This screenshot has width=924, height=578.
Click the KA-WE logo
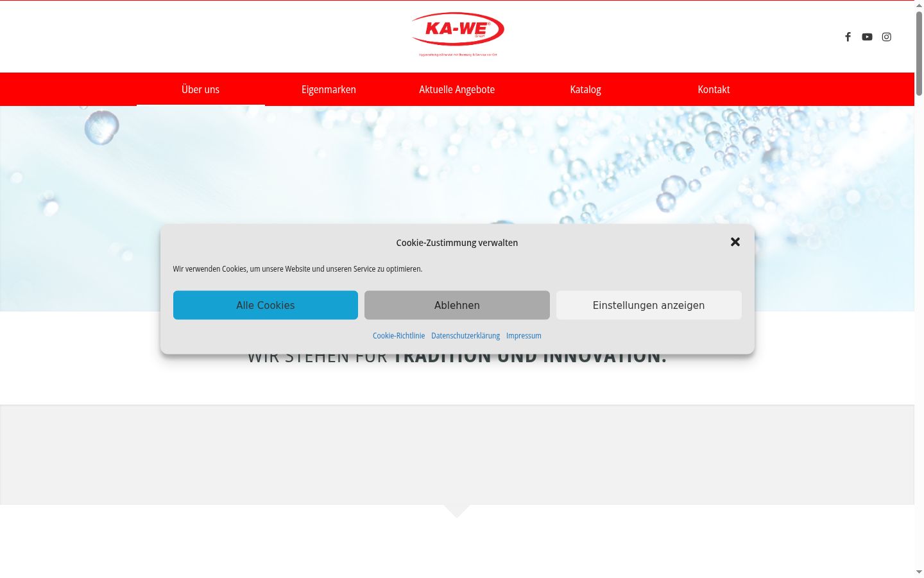pos(458,35)
